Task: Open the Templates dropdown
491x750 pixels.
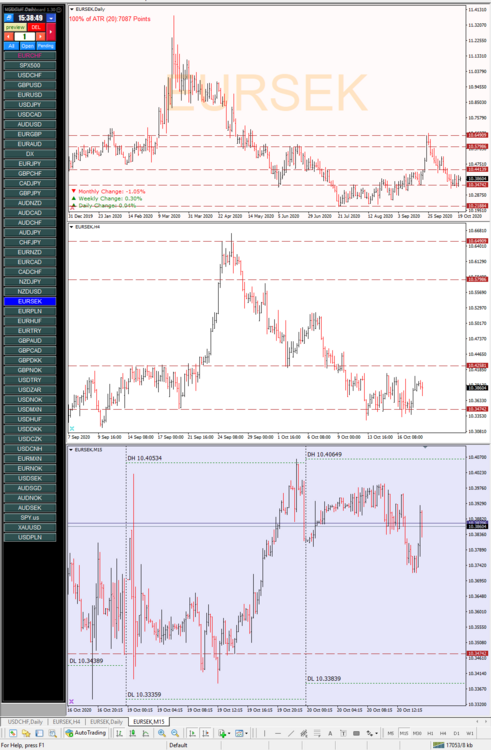Action: tap(241, 733)
